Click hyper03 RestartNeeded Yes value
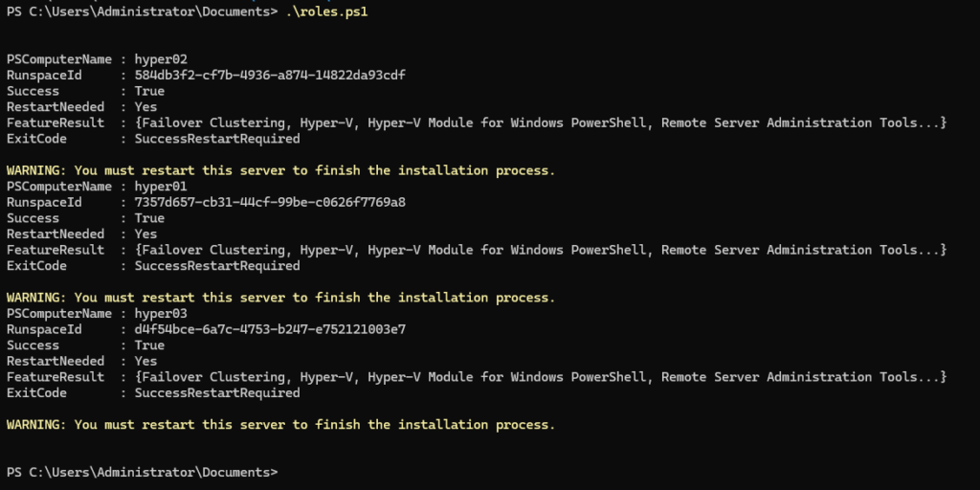 (x=145, y=361)
